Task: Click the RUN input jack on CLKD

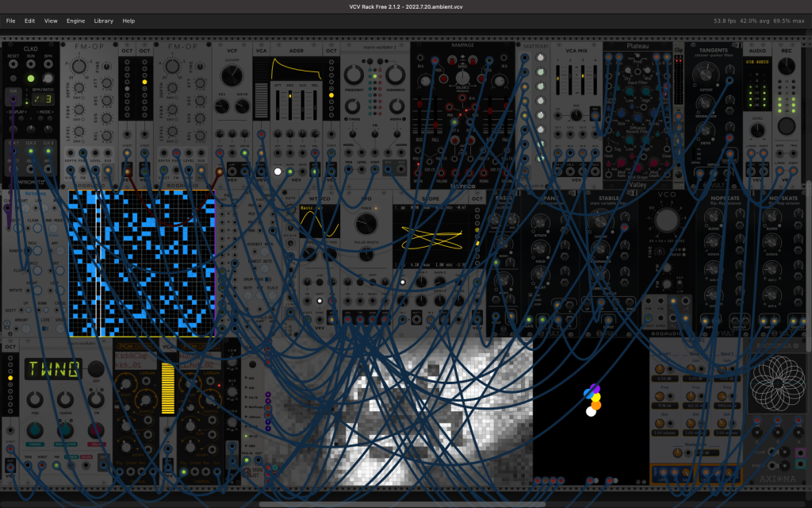Action: point(31,64)
